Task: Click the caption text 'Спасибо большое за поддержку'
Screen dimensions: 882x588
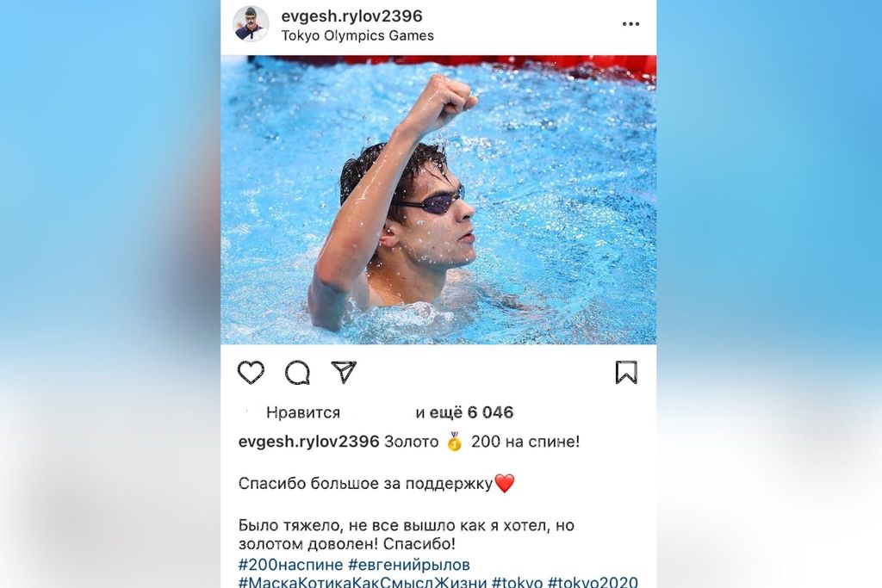Action: (x=365, y=484)
